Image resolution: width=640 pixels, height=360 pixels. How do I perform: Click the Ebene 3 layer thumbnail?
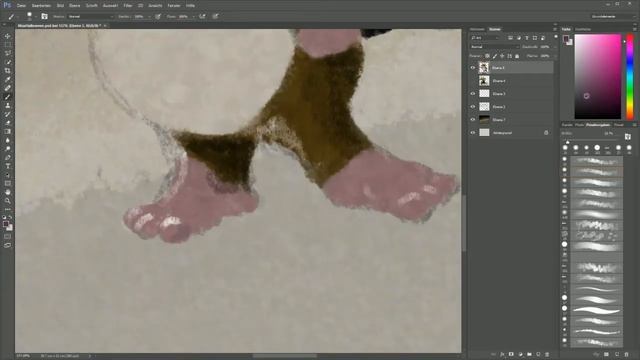pos(484,94)
